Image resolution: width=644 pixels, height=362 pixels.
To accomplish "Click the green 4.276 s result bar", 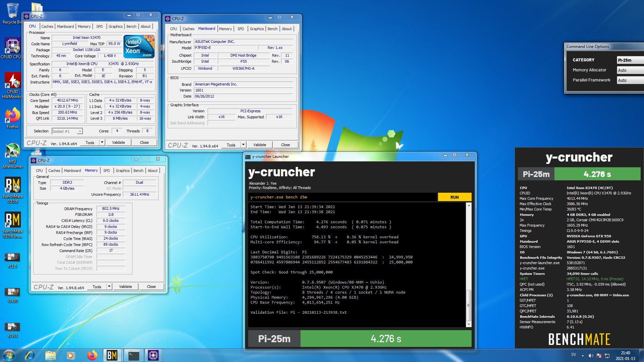I will 386,339.
